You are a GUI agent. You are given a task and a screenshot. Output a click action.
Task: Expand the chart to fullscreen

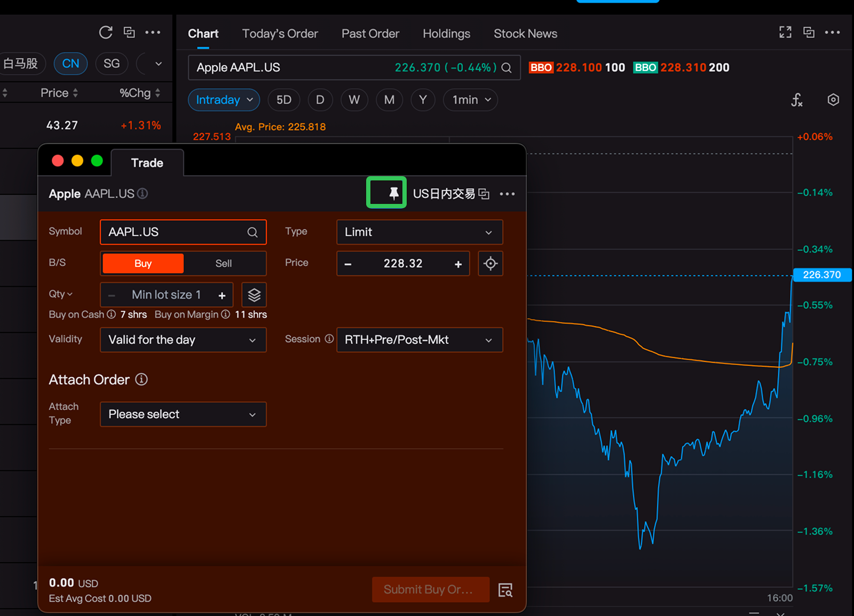pos(785,33)
